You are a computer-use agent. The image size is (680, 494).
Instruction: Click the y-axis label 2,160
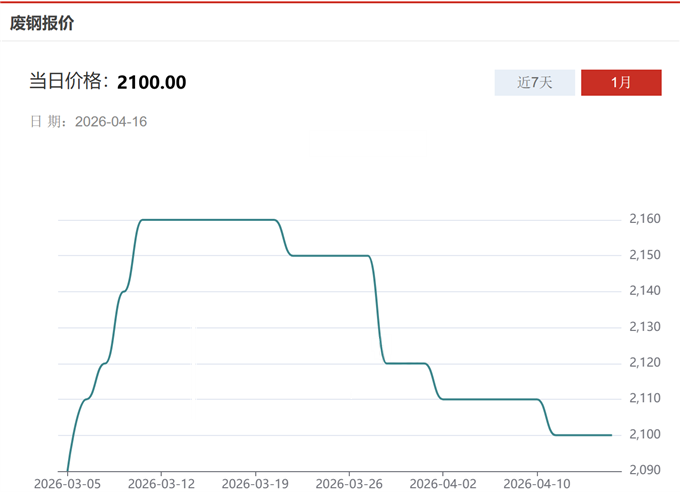pos(645,220)
